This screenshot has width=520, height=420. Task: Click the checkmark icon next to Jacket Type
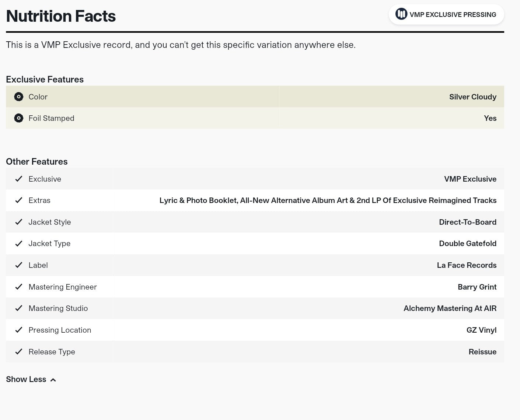(x=19, y=244)
